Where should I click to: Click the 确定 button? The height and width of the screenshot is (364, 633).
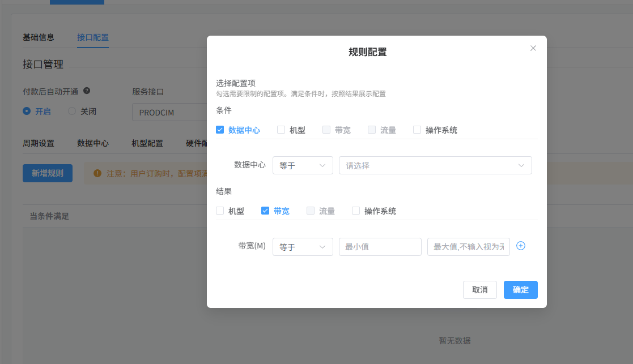click(520, 290)
